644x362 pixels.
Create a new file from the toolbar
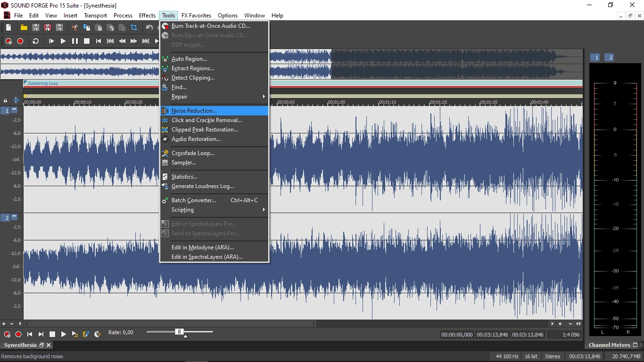coord(8,28)
